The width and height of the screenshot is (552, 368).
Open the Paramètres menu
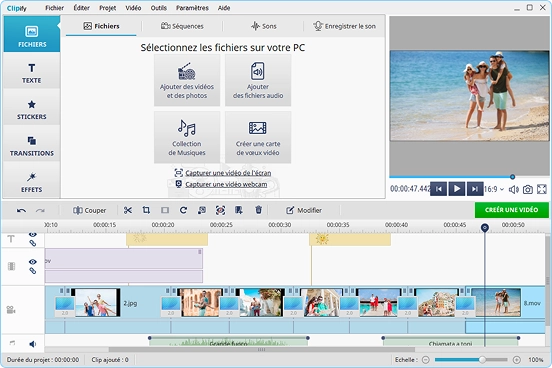click(192, 8)
